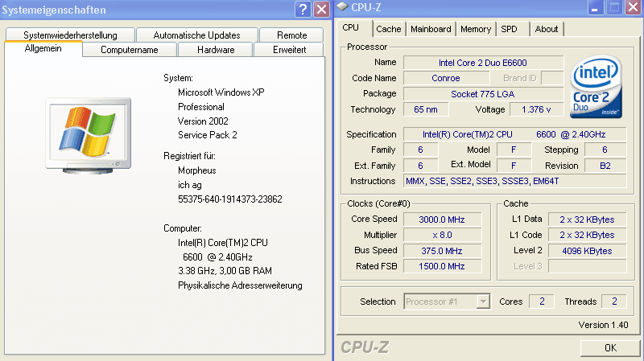Click the product ID 55375-640-1914373-23862

coord(230,199)
